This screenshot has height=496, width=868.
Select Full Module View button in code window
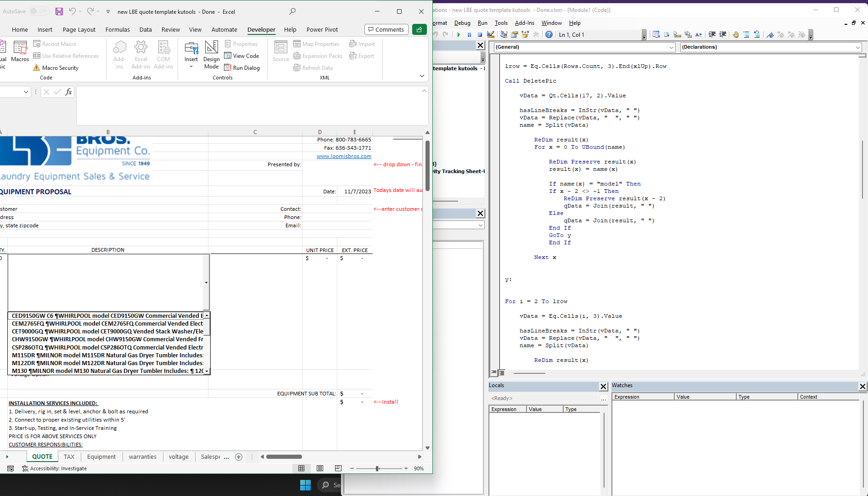point(502,373)
